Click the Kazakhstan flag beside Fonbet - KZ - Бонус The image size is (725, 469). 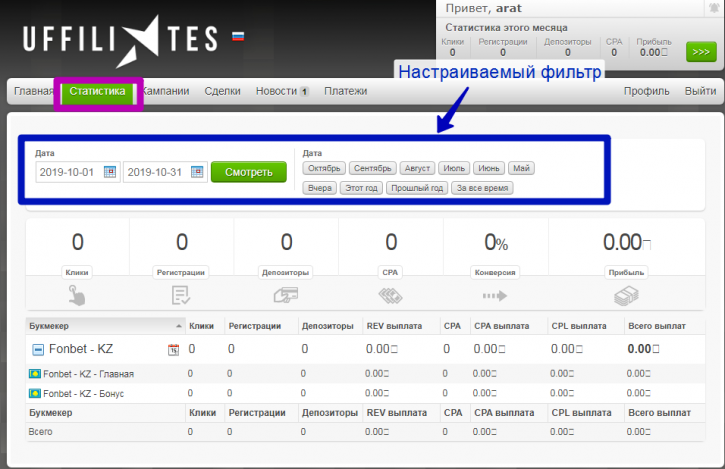35,394
